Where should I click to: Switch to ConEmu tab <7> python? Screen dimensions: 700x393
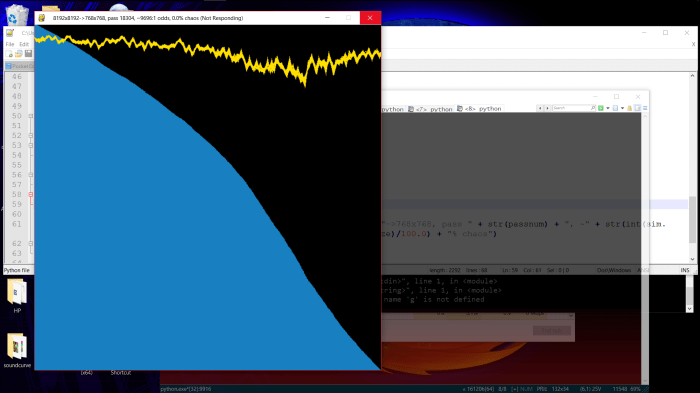click(x=430, y=109)
